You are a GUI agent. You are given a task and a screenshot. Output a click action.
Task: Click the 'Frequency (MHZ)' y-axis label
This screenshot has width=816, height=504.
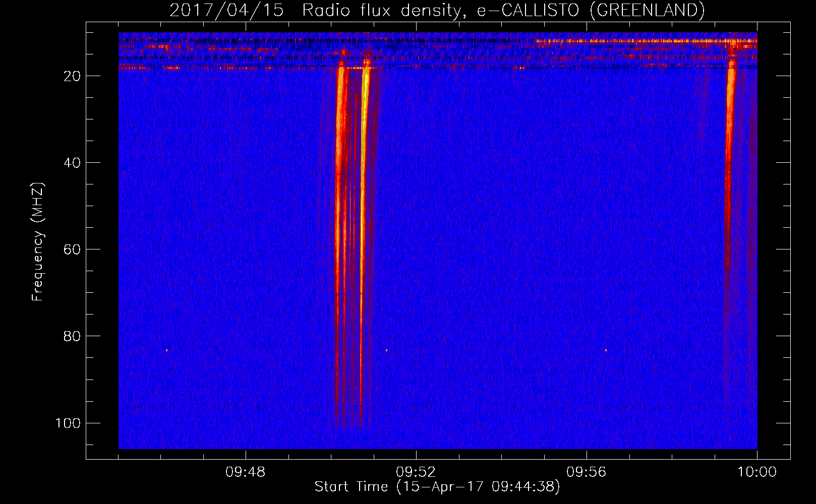38,242
